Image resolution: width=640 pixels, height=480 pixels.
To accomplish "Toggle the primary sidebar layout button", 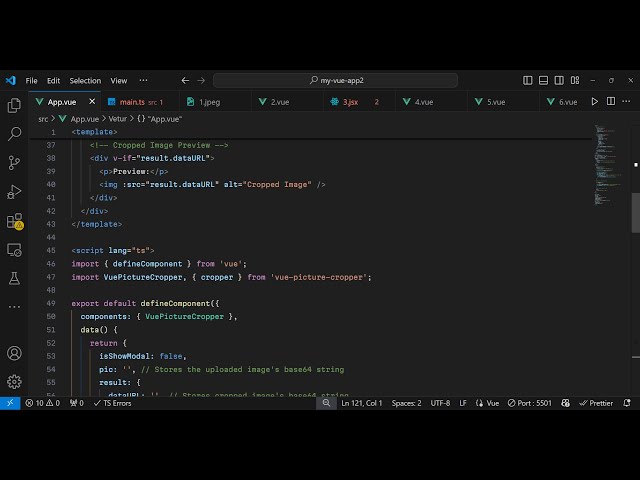I will pos(528,80).
